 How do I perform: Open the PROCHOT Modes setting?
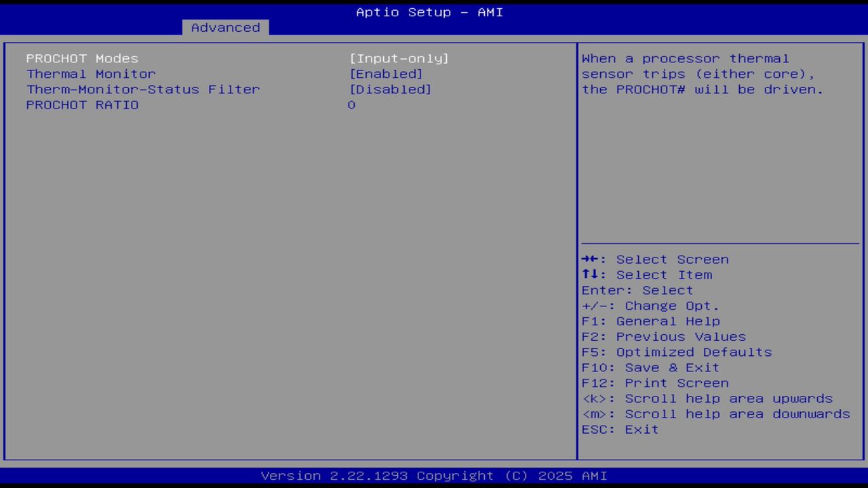[x=81, y=58]
